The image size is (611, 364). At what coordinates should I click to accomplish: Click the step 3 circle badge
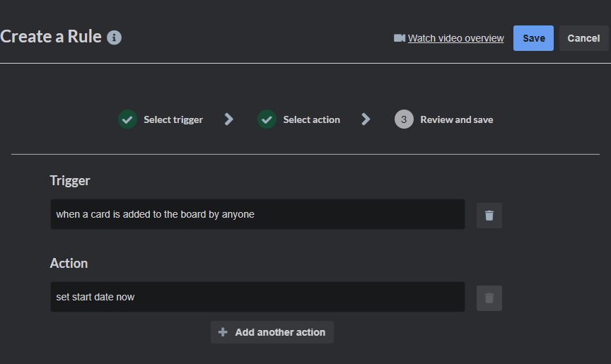click(x=404, y=119)
